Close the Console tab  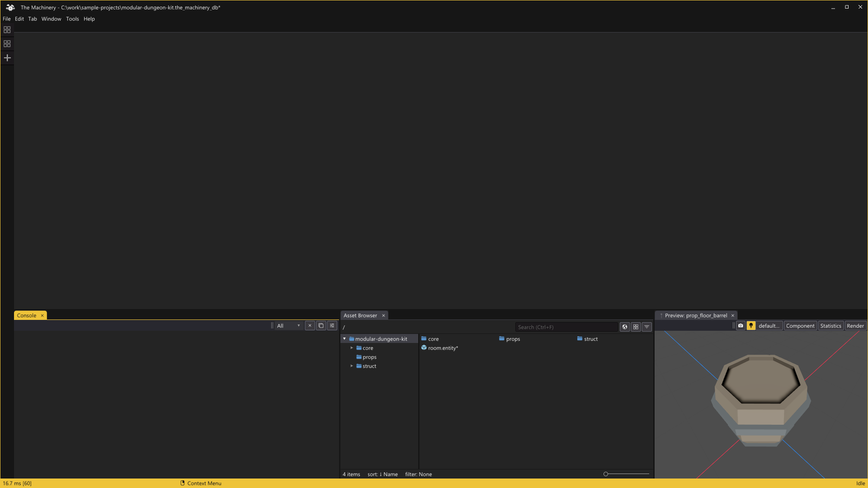pos(42,315)
